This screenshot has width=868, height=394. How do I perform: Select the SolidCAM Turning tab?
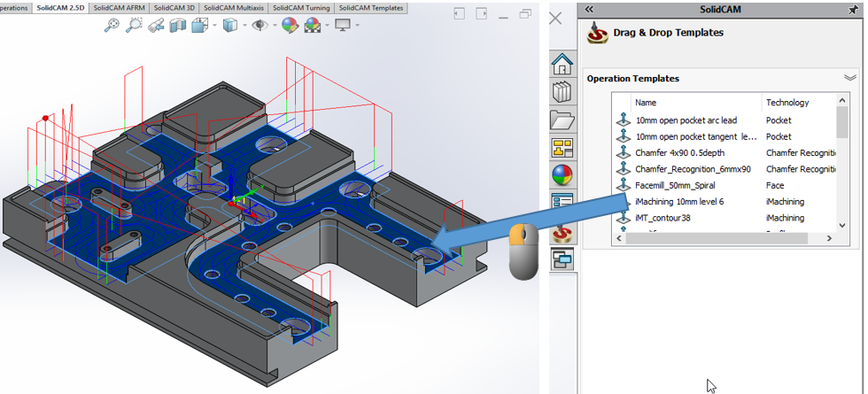[x=302, y=8]
